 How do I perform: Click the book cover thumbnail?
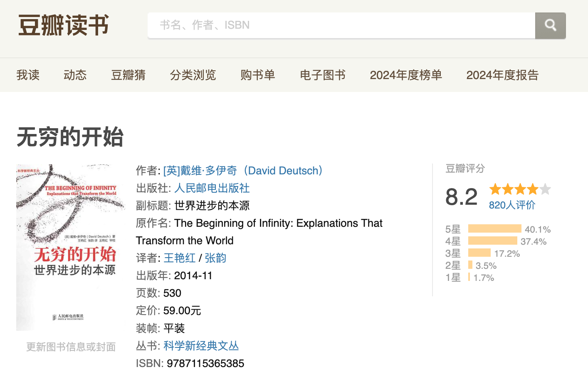click(x=70, y=248)
